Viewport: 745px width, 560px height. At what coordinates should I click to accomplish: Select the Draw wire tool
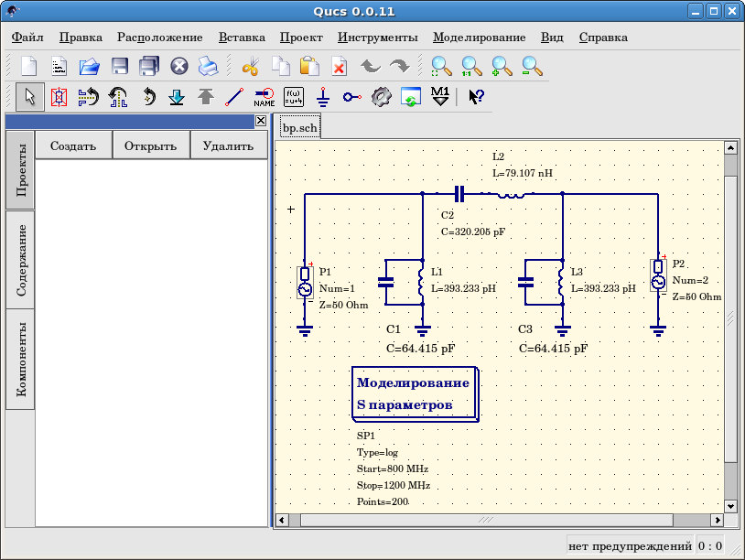(234, 96)
